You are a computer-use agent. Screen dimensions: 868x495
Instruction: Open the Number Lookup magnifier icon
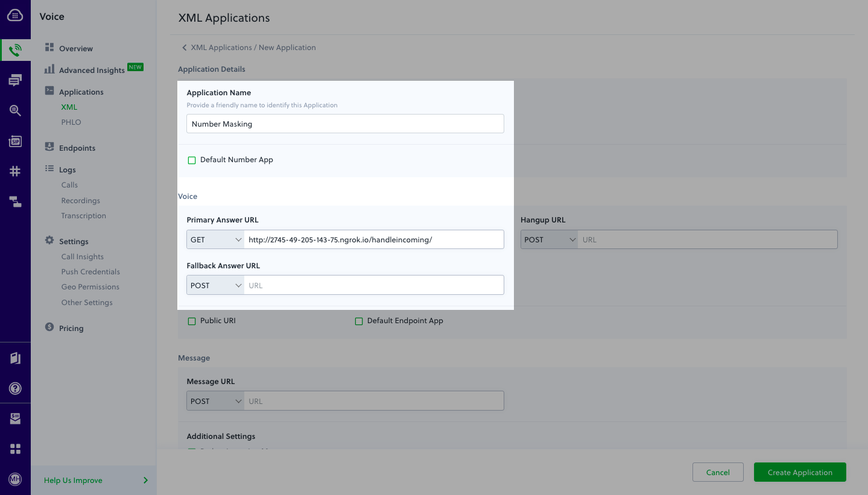pyautogui.click(x=14, y=110)
